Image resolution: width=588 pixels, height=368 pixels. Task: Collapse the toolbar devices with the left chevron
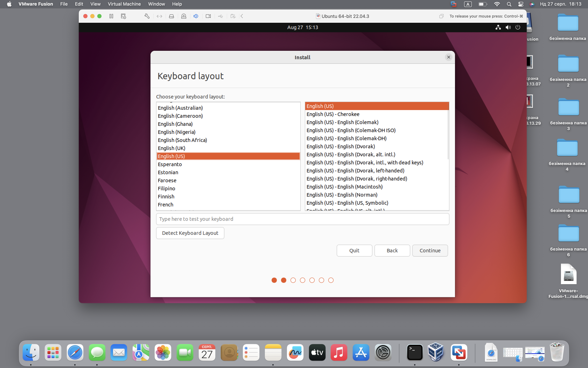[x=242, y=16]
